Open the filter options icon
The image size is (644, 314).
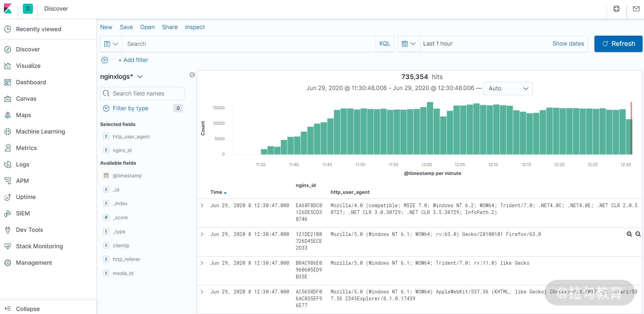click(105, 60)
